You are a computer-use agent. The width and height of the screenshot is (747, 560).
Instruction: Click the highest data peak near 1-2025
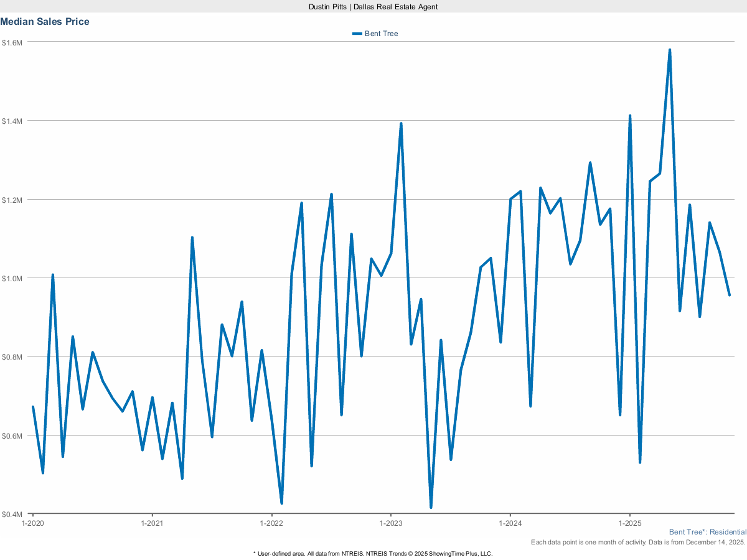pyautogui.click(x=670, y=49)
